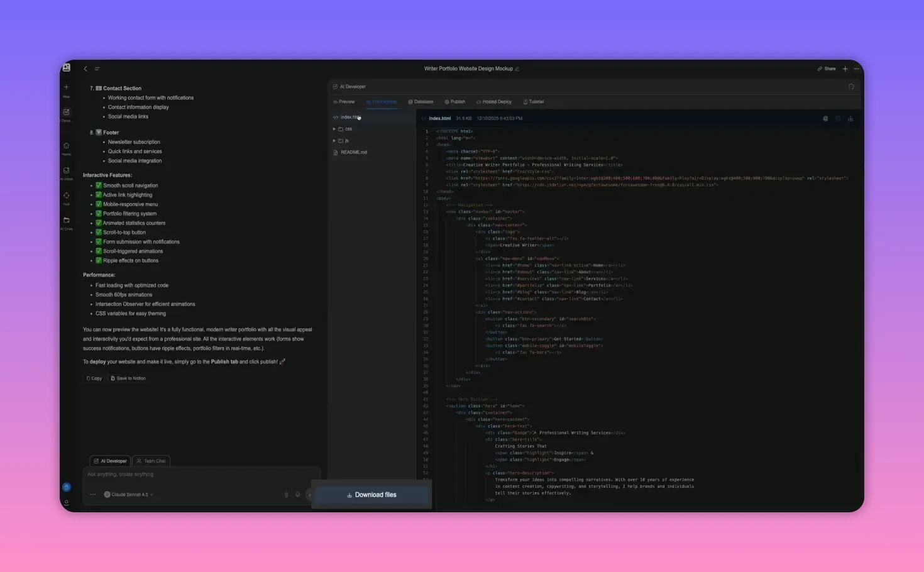Image resolution: width=924 pixels, height=572 pixels.
Task: Switch to the AI Developer chat tab
Action: click(x=110, y=461)
